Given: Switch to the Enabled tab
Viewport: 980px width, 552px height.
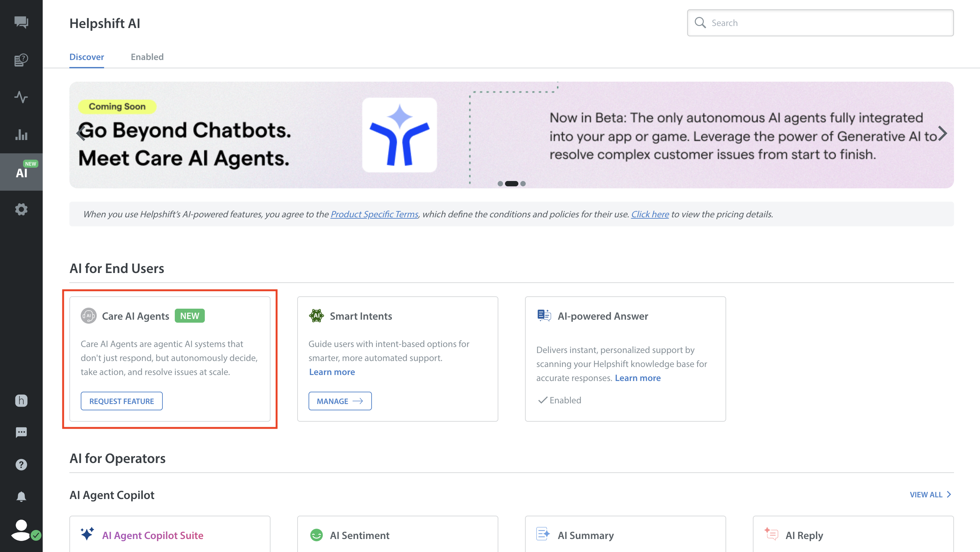Looking at the screenshot, I should (x=147, y=57).
